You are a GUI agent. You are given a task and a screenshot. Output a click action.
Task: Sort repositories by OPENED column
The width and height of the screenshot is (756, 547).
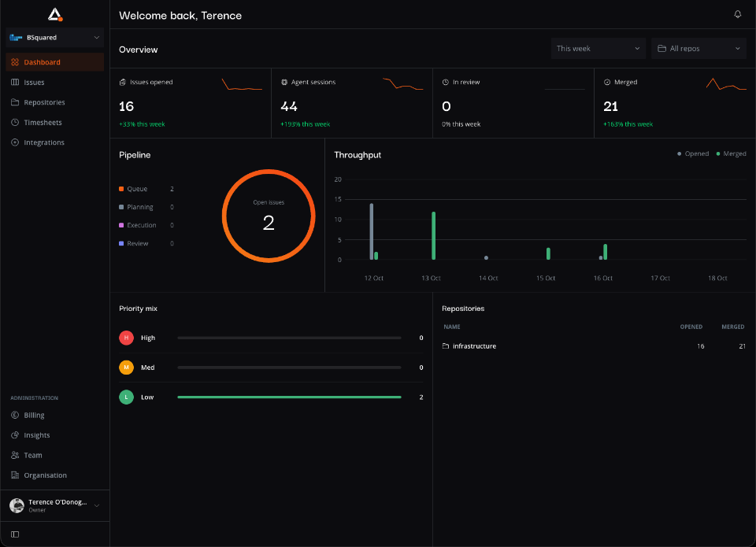(x=691, y=327)
